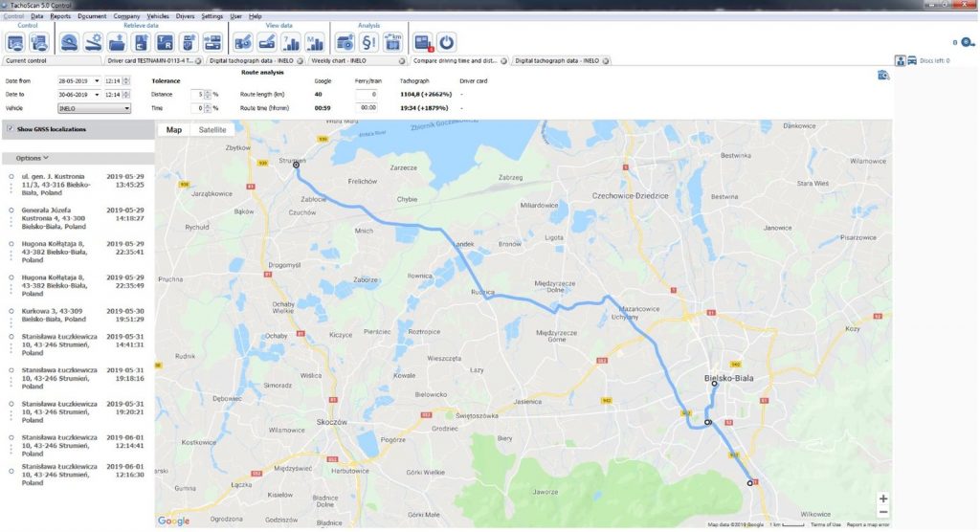Click the Date to time spinner arrows

pyautogui.click(x=126, y=95)
